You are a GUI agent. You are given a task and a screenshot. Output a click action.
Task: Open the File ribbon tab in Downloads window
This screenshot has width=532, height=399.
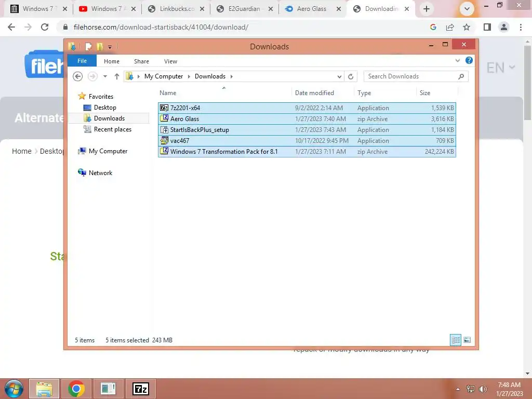coord(82,61)
